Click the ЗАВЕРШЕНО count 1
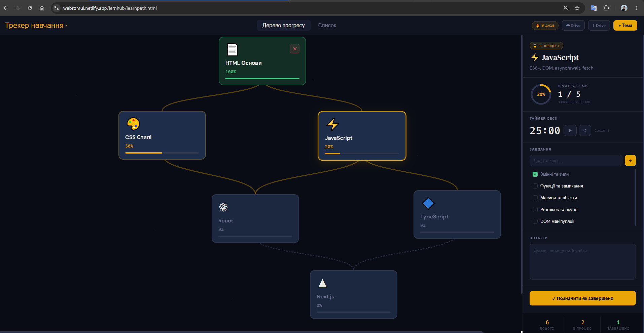The image size is (644, 333). (x=618, y=323)
